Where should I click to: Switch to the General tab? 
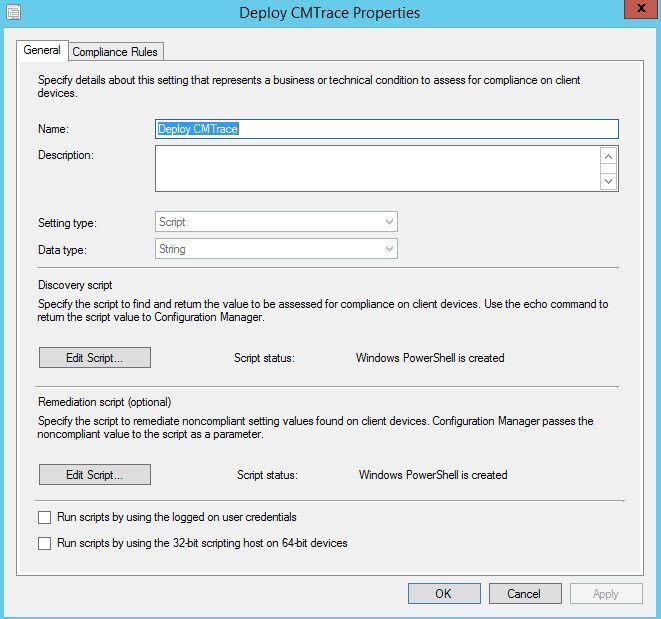42,50
